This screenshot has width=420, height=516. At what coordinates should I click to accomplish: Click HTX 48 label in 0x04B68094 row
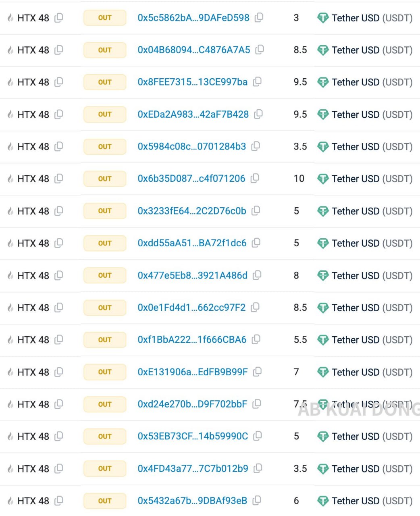(33, 50)
